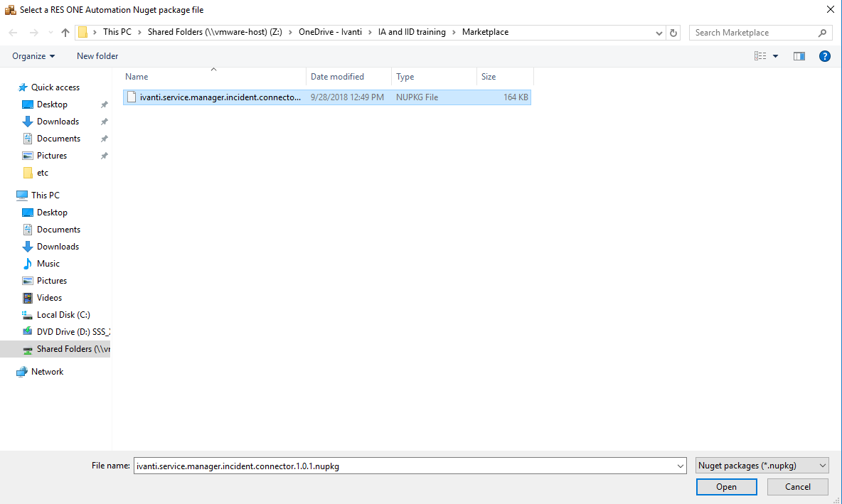
Task: Open Documents under Quick access
Action: (58, 139)
